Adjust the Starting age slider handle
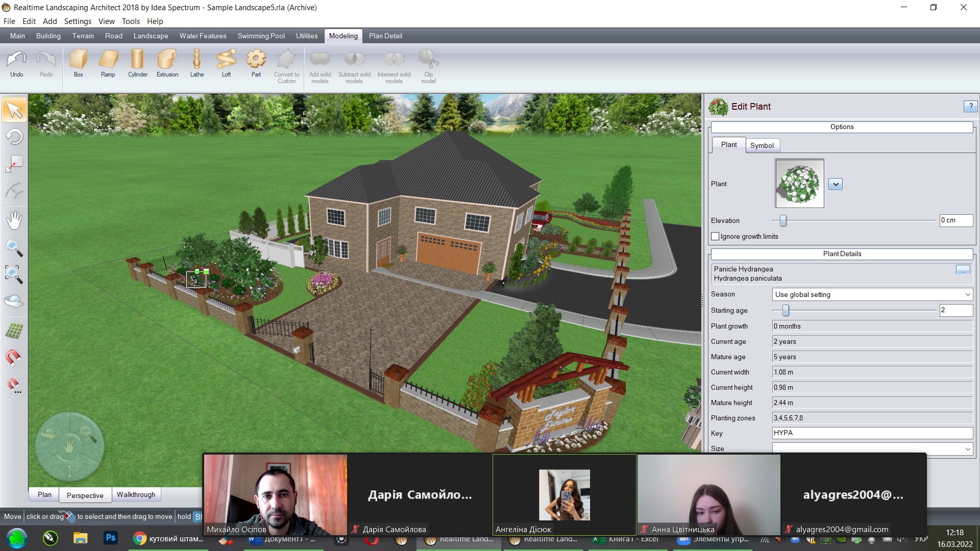980x551 pixels. tap(786, 310)
